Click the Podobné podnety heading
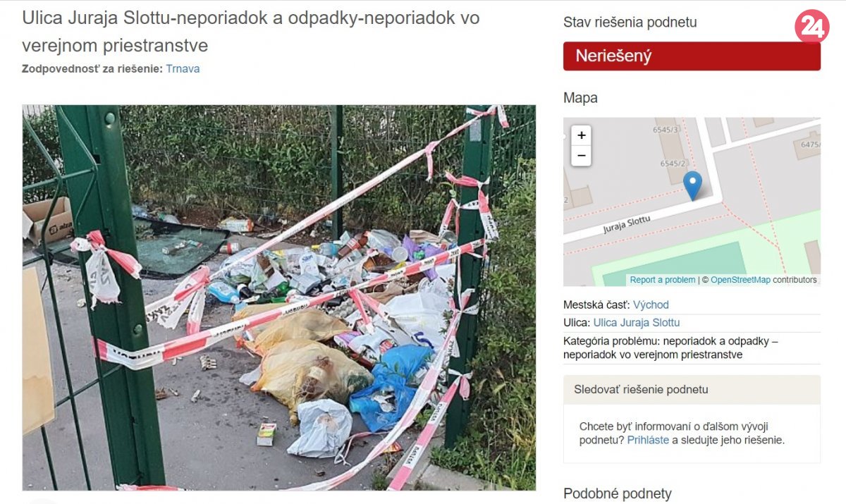The width and height of the screenshot is (846, 504). pyautogui.click(x=618, y=493)
